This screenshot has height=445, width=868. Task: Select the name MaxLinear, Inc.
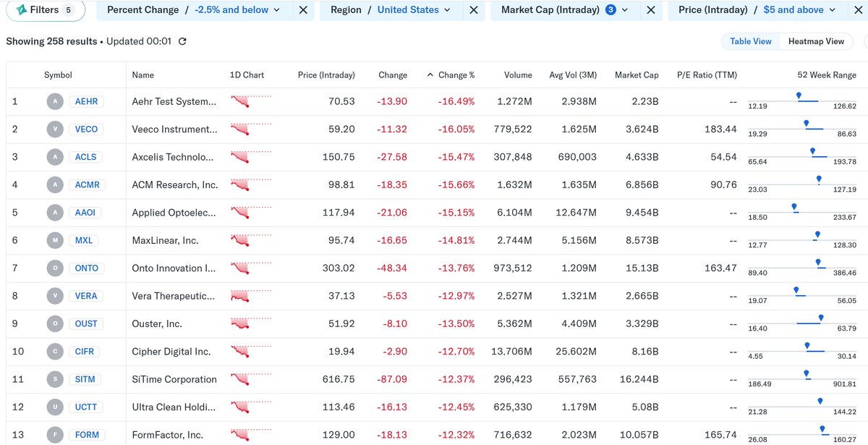(165, 240)
